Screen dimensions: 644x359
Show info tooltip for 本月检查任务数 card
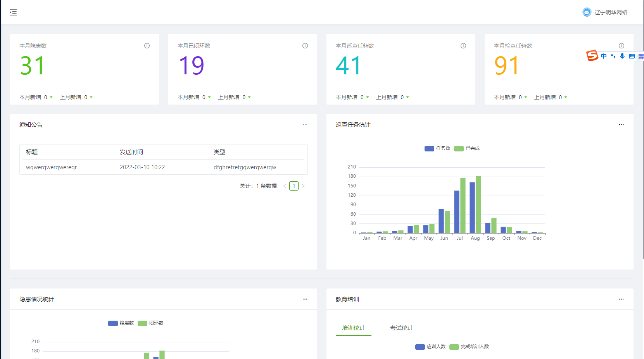tap(622, 46)
